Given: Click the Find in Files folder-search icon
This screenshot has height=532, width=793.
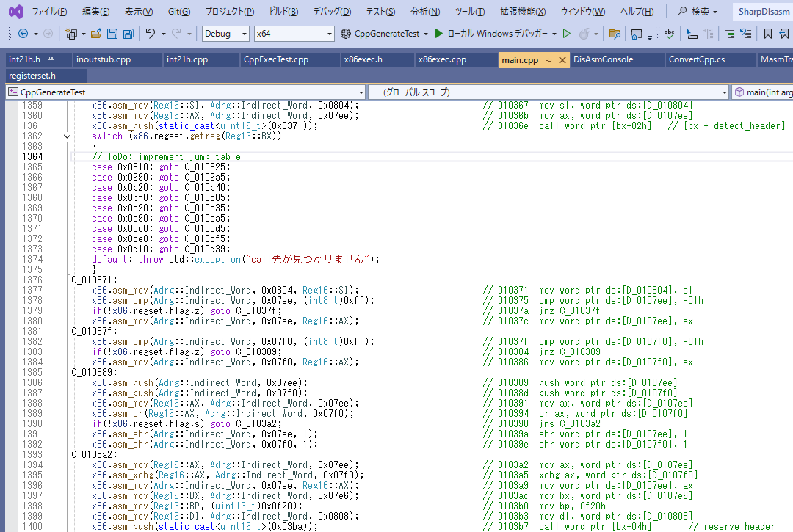Looking at the screenshot, I should (x=615, y=34).
